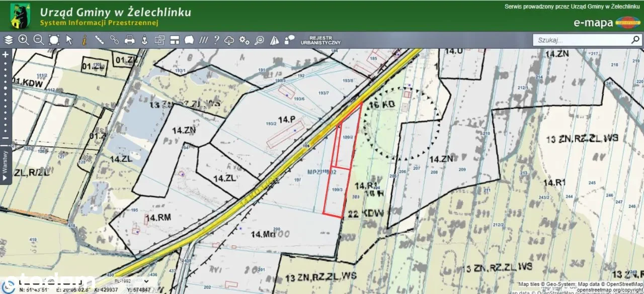
Task: Click the chain link share icon
Action: coord(115,40)
